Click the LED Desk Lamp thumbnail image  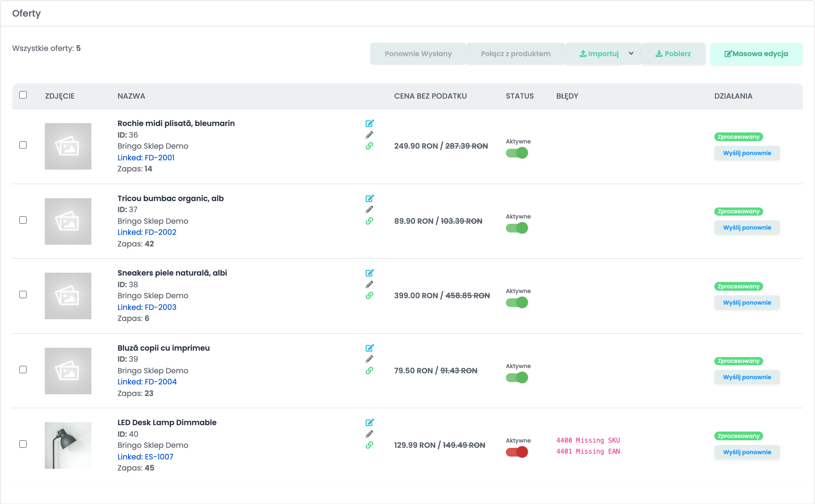(68, 446)
